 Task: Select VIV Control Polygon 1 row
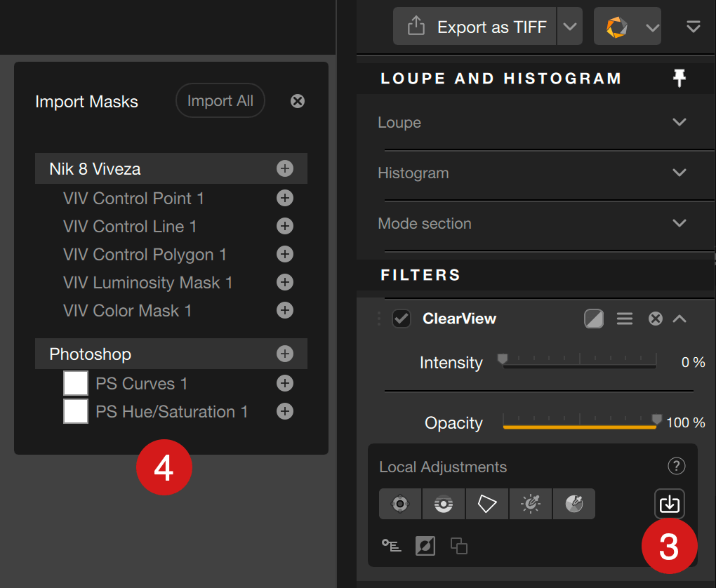pos(171,254)
